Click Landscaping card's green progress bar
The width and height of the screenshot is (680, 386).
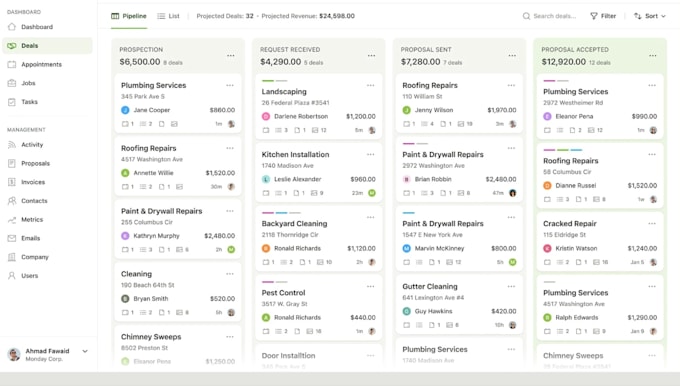[268, 81]
